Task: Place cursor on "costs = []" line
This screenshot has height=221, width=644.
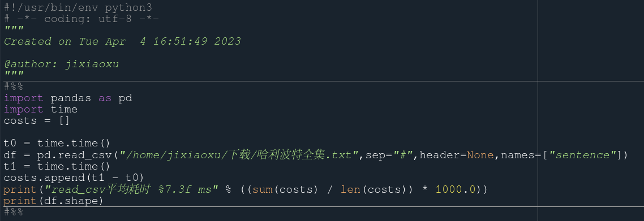Action: point(37,121)
